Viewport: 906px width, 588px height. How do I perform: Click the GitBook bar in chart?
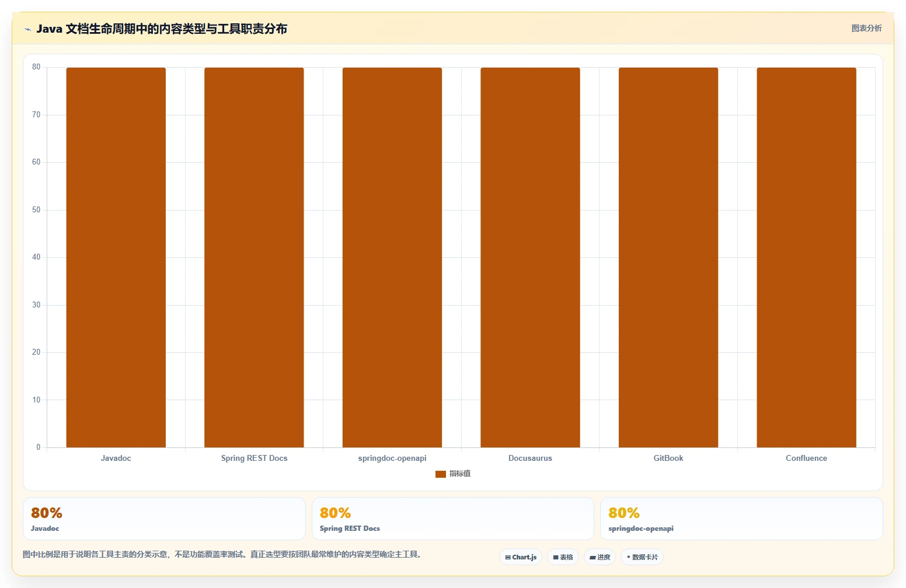(x=668, y=257)
